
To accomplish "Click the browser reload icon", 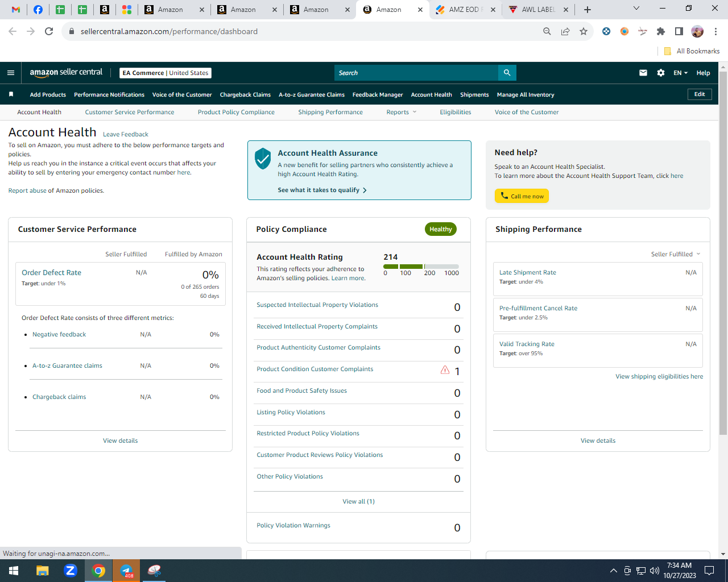I will pos(49,31).
